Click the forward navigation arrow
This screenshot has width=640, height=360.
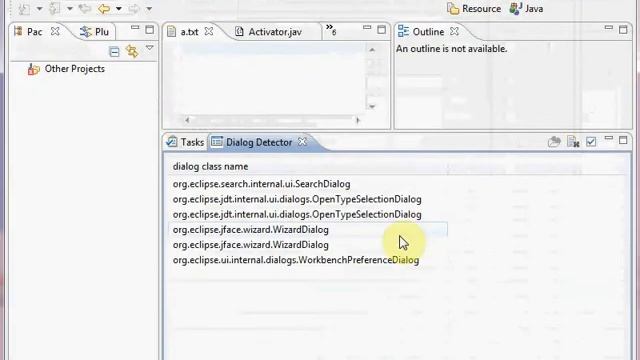click(x=133, y=8)
